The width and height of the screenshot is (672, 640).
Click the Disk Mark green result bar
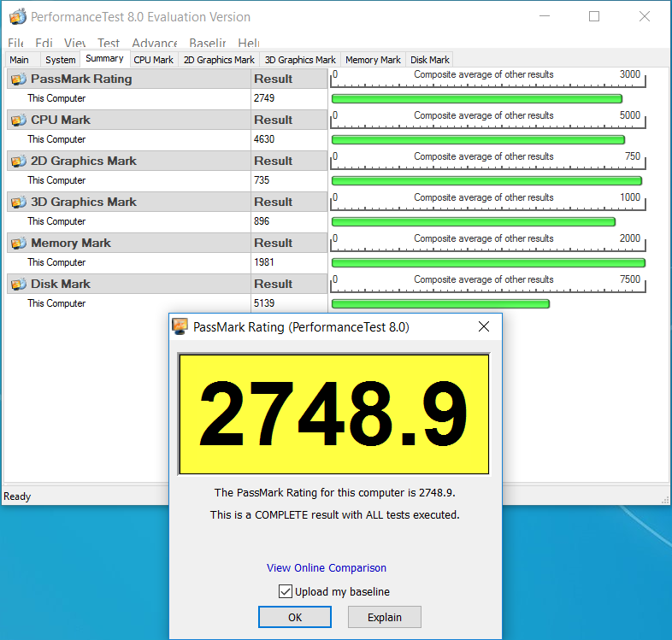(440, 303)
